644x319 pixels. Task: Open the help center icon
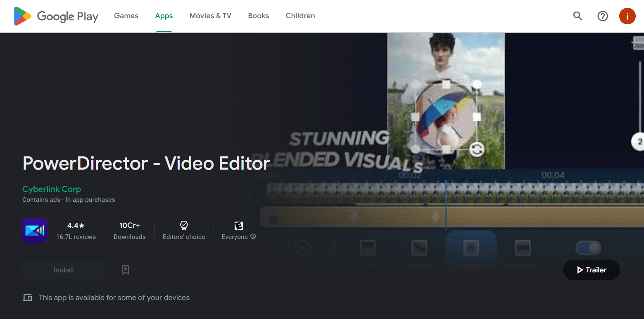(603, 16)
